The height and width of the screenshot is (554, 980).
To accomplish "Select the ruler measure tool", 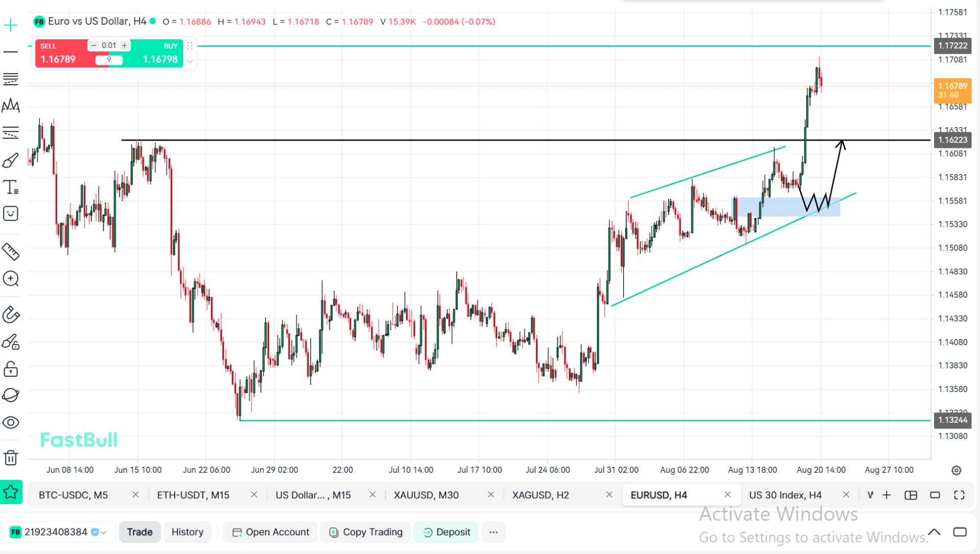I will pos(11,251).
